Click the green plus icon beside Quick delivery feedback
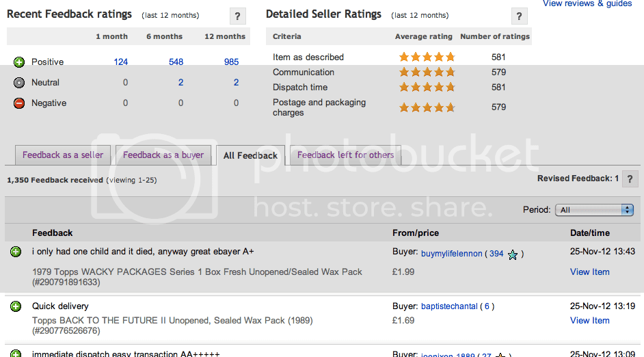This screenshot has width=644, height=357. 16,306
